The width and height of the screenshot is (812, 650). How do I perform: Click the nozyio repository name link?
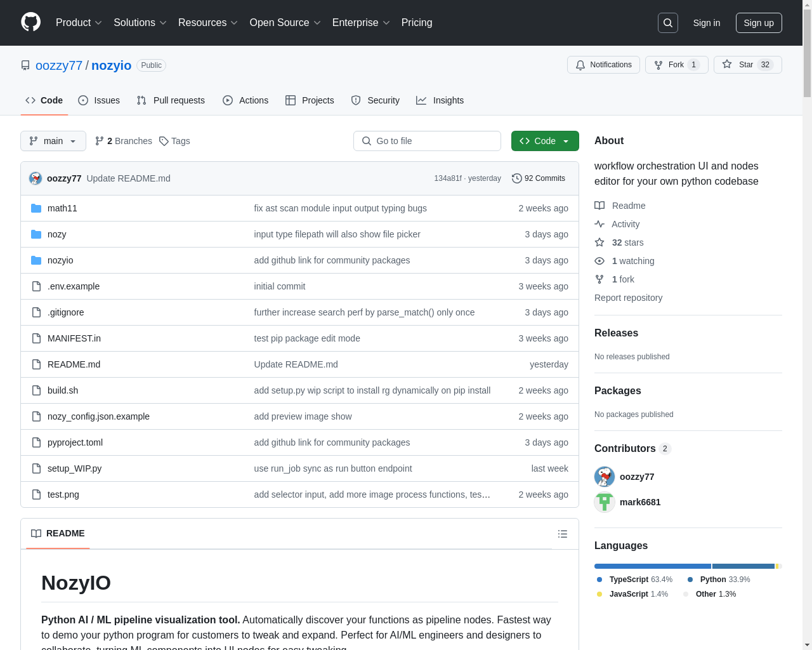point(111,65)
